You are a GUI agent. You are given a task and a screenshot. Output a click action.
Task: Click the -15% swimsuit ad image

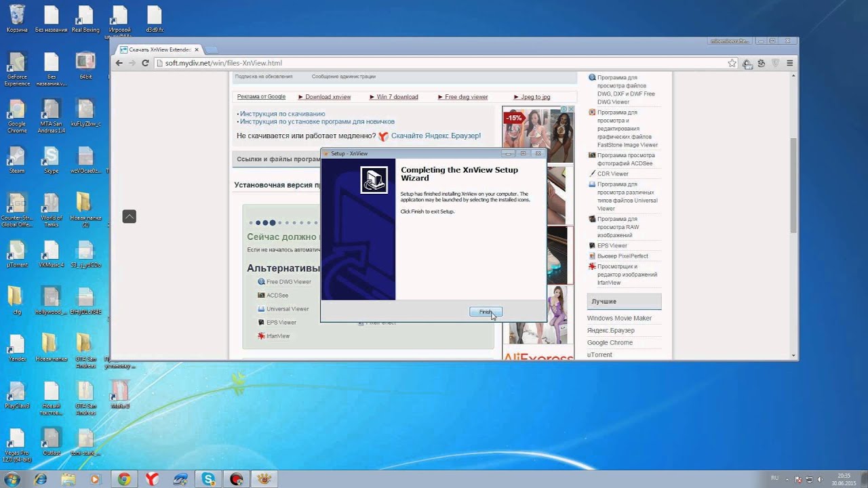538,134
